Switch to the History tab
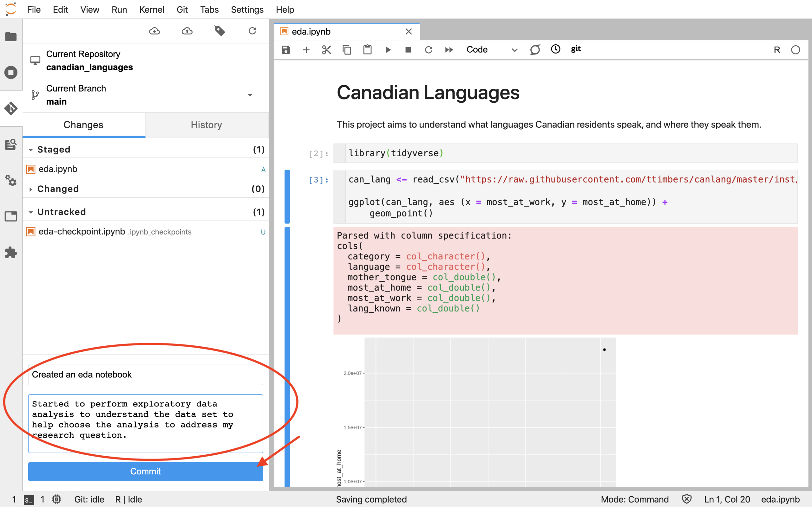The image size is (812, 507). (206, 125)
